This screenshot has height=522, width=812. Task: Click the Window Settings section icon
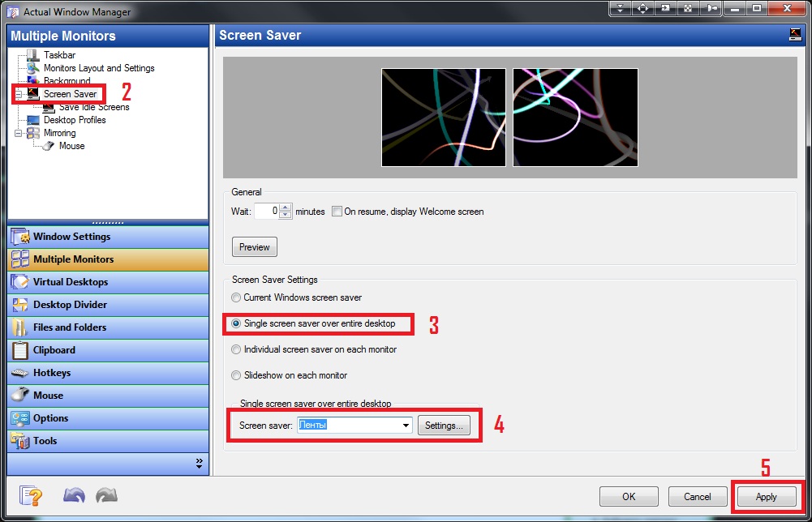(x=21, y=237)
